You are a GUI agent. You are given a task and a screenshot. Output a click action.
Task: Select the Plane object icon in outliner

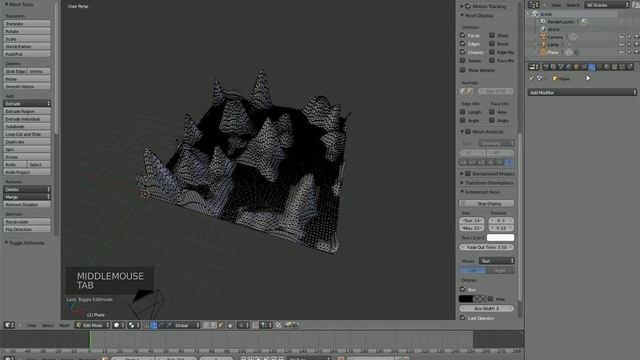point(543,52)
